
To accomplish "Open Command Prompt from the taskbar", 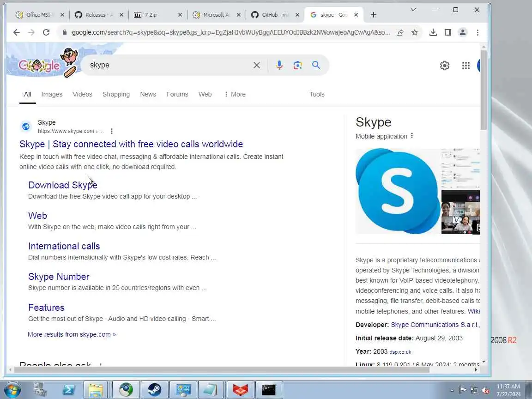I will [268, 390].
